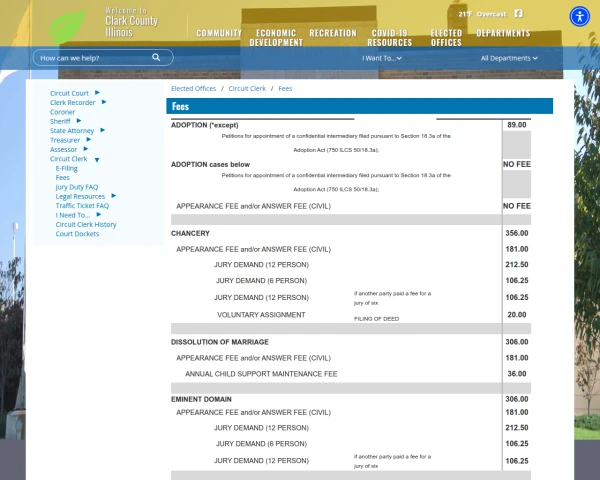Open COVID-19 Resources menu
600x480 pixels.
point(389,38)
